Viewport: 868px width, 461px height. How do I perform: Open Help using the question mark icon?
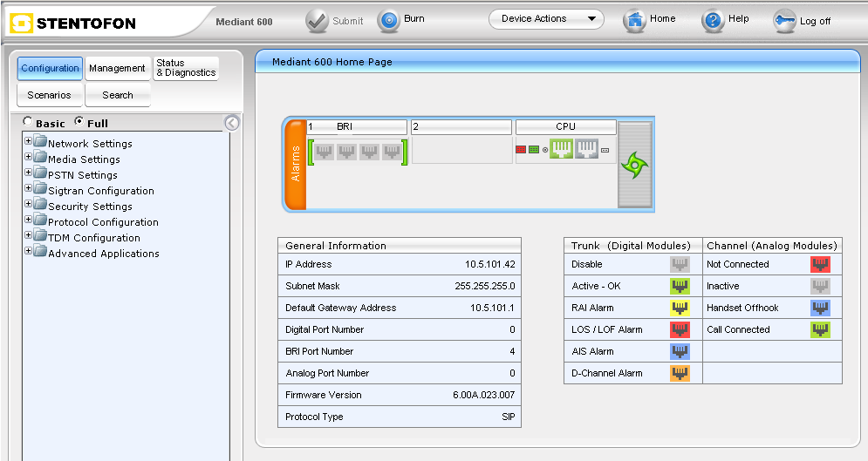[713, 20]
